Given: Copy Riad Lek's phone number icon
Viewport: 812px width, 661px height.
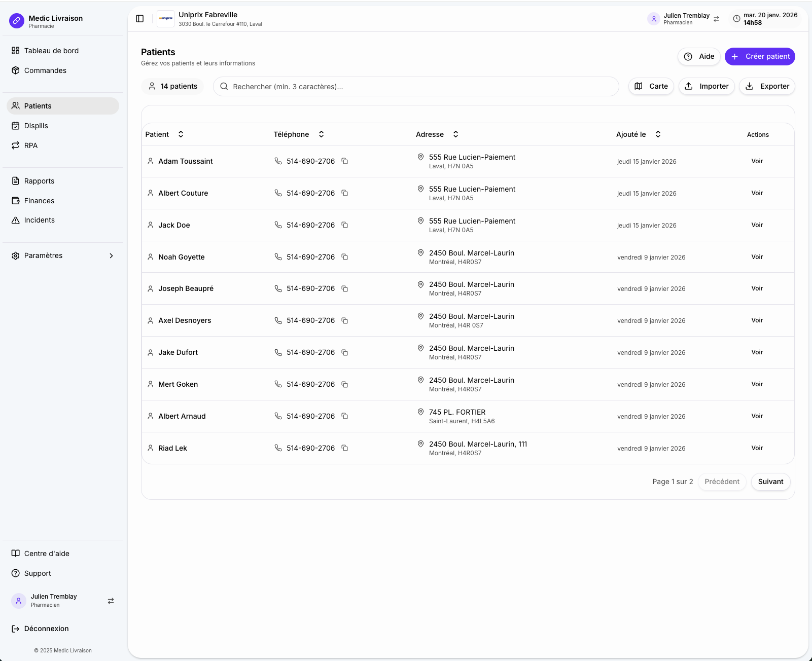Looking at the screenshot, I should coord(344,448).
